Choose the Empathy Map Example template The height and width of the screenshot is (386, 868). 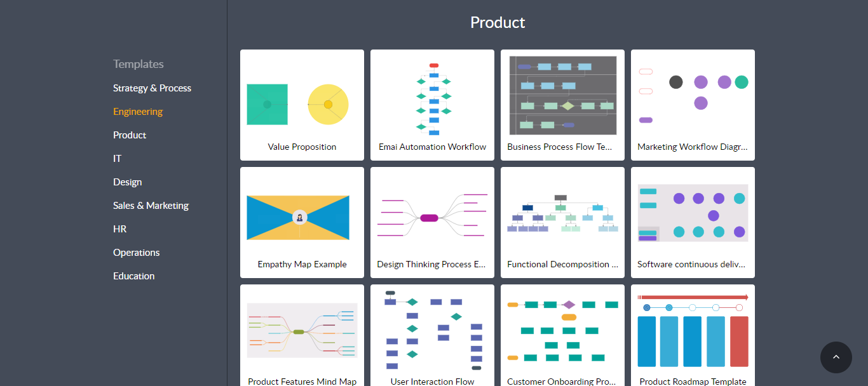point(302,222)
